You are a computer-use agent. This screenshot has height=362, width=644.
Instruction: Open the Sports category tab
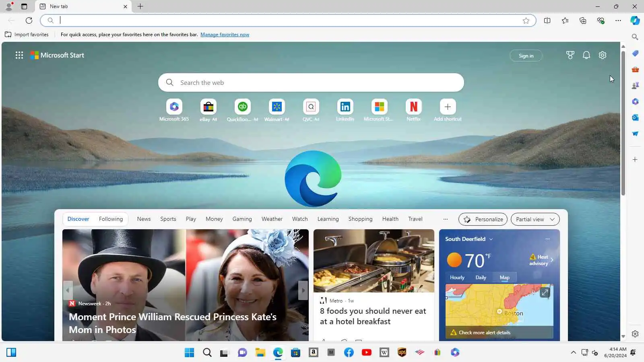168,219
